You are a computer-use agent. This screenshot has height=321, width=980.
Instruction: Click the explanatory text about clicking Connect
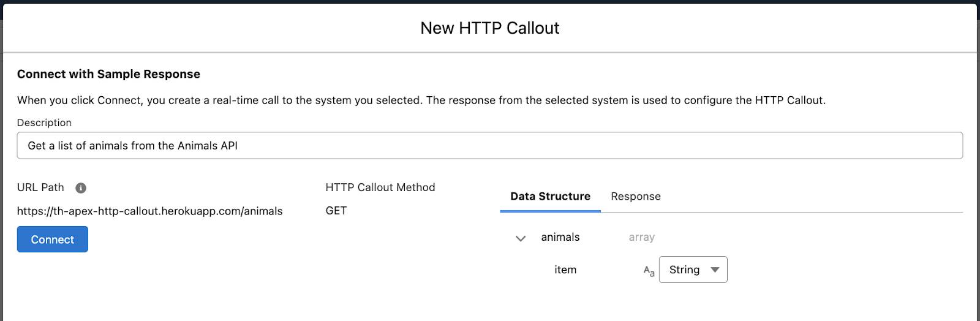tap(421, 100)
